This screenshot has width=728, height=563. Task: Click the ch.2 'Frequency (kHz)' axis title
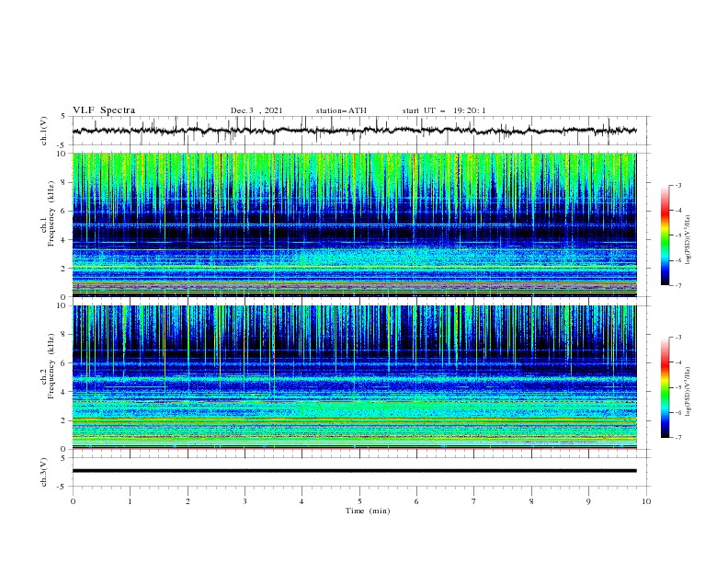tap(51, 366)
